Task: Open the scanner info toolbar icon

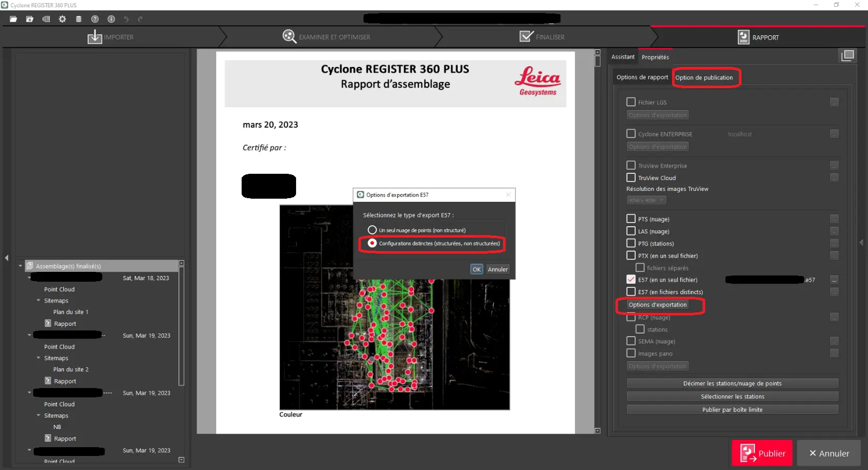Action: [46, 19]
